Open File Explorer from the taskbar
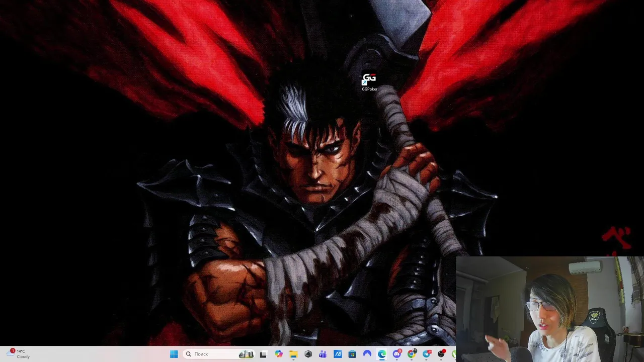Image resolution: width=644 pixels, height=362 pixels. point(293,354)
